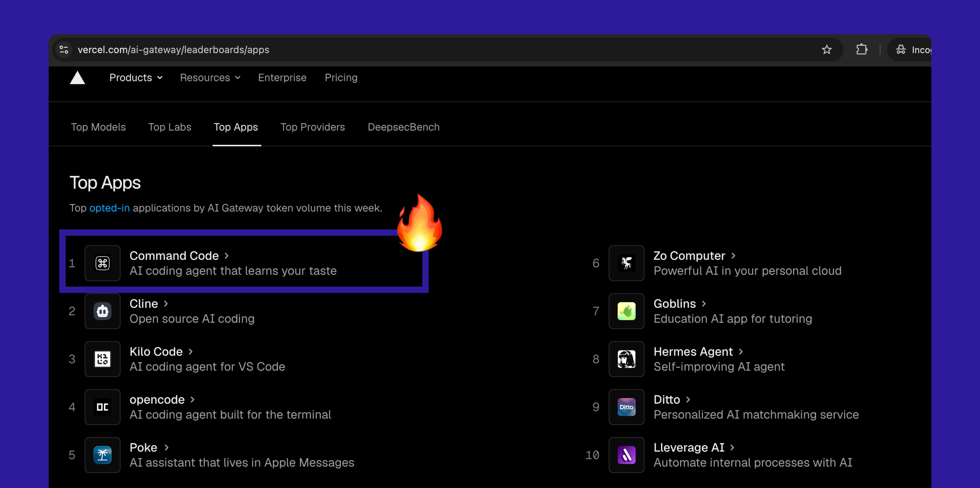Click the Poke palm tree icon

coord(102,455)
